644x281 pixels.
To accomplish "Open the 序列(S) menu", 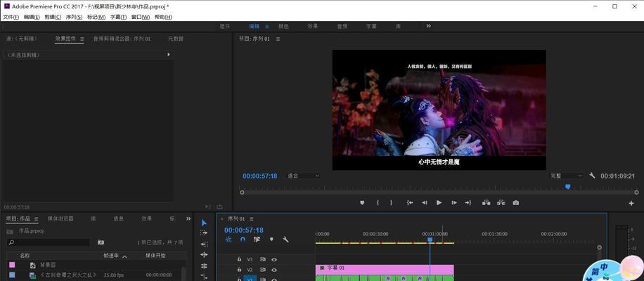I will click(x=74, y=17).
